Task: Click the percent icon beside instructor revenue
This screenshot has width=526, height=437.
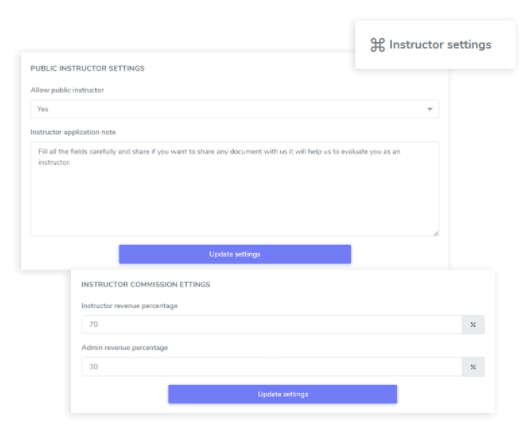Action: (x=473, y=325)
